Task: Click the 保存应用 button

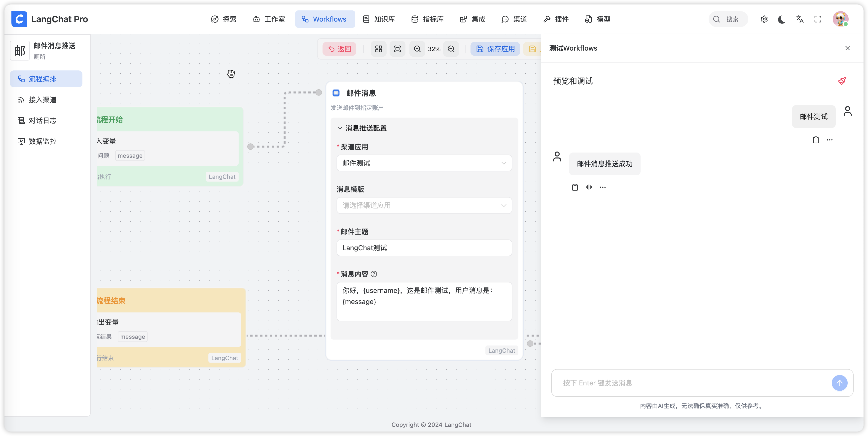Action: point(495,49)
